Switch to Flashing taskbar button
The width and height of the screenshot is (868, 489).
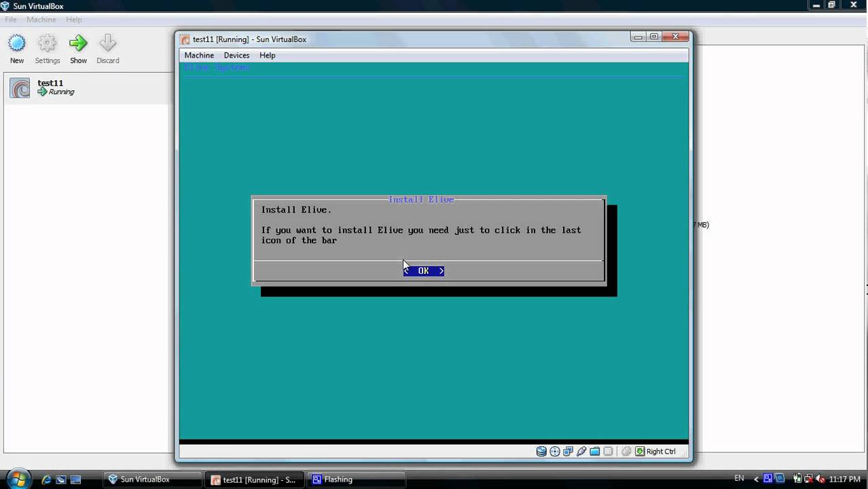pos(357,479)
